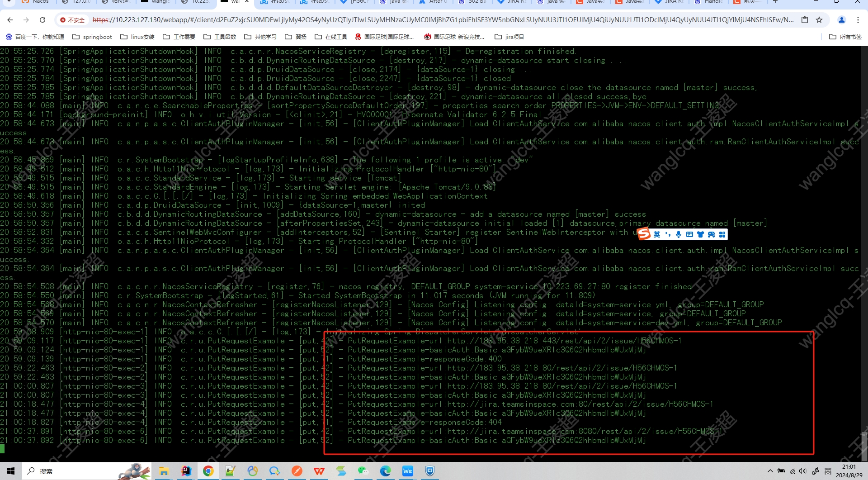Open WeChat from the taskbar

(x=363, y=471)
